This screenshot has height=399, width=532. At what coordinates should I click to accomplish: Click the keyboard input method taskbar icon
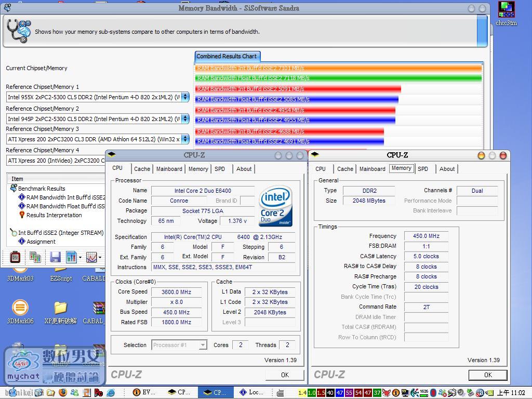tap(280, 393)
